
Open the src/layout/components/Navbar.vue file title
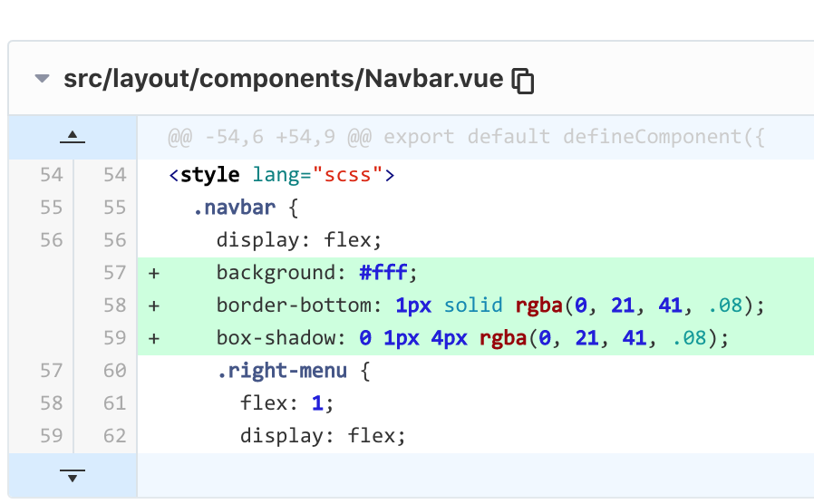283,79
